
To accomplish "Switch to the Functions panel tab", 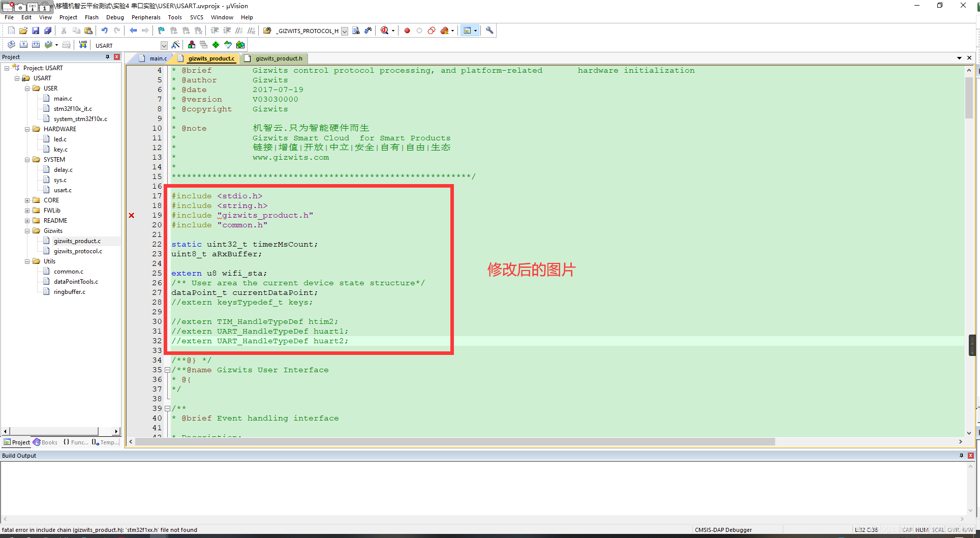I will click(76, 442).
